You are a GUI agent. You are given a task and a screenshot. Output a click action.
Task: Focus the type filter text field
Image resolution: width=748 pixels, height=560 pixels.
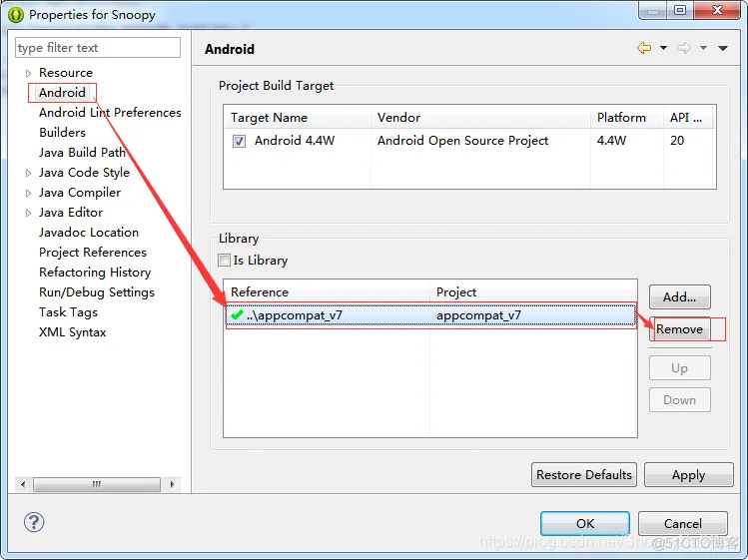click(x=98, y=48)
